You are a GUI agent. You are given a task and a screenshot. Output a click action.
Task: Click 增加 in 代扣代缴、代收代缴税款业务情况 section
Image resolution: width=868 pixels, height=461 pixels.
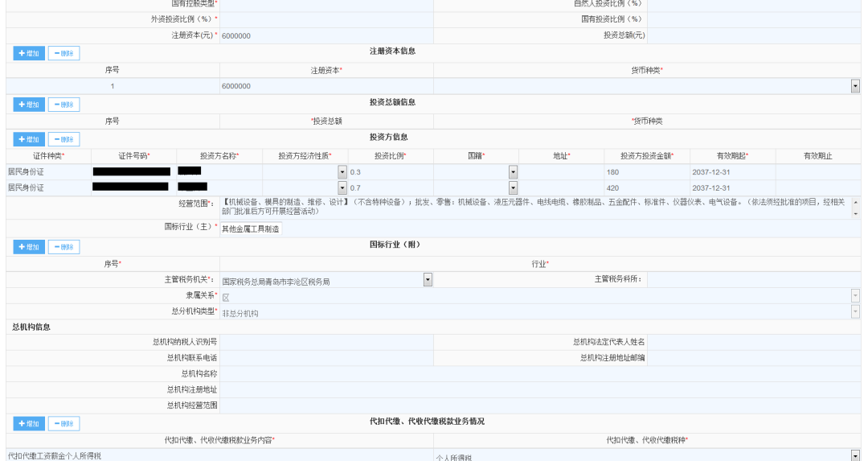coord(29,423)
